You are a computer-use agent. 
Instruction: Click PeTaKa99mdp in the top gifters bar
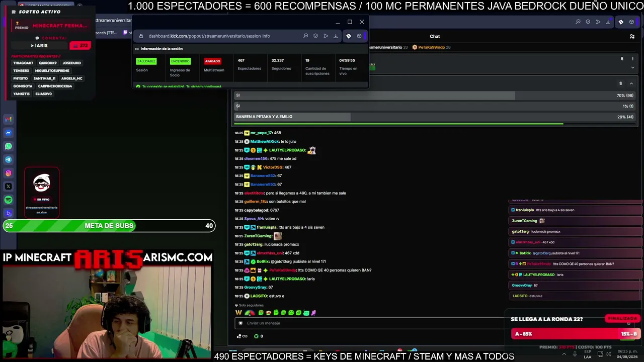pos(432,47)
